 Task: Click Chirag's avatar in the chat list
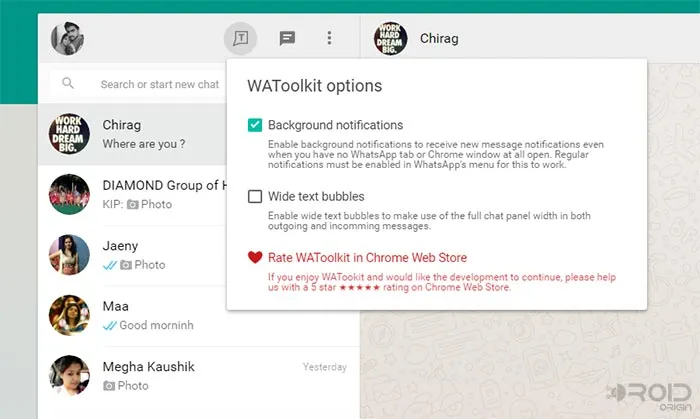[x=69, y=134]
